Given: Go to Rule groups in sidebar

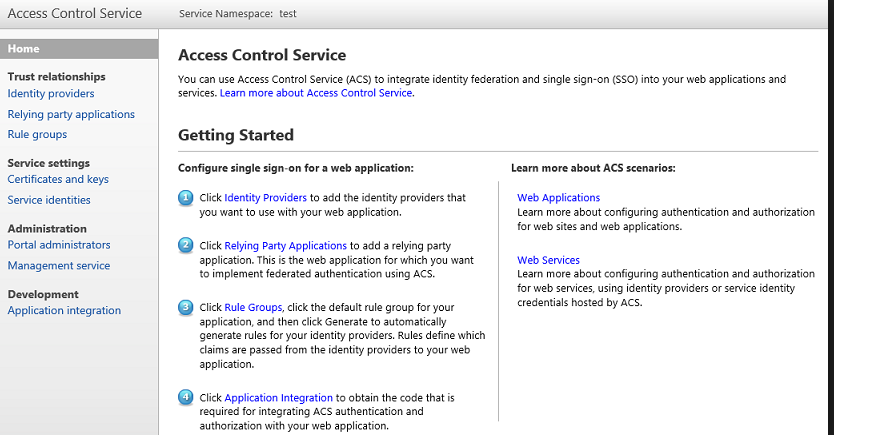Looking at the screenshot, I should coord(37,135).
